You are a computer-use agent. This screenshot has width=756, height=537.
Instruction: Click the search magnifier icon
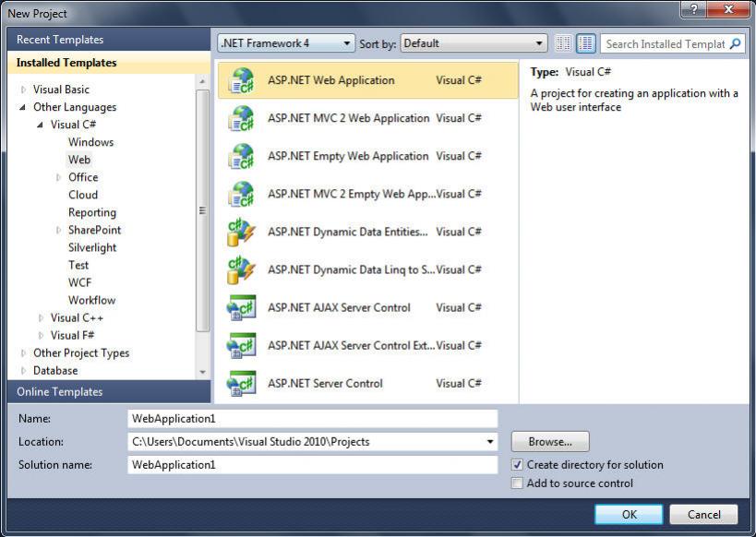point(736,44)
